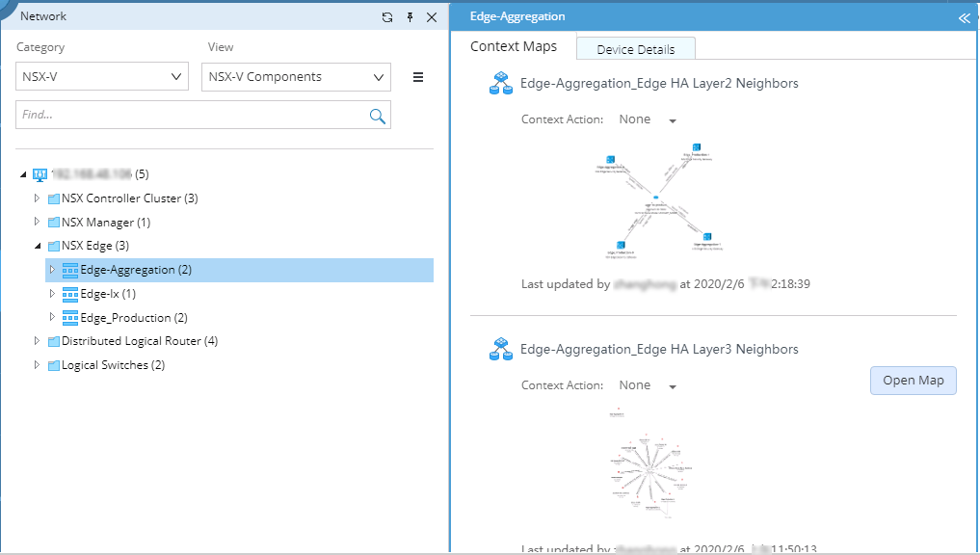Collapse the Edge-Aggregation details panel
980x555 pixels.
[965, 18]
